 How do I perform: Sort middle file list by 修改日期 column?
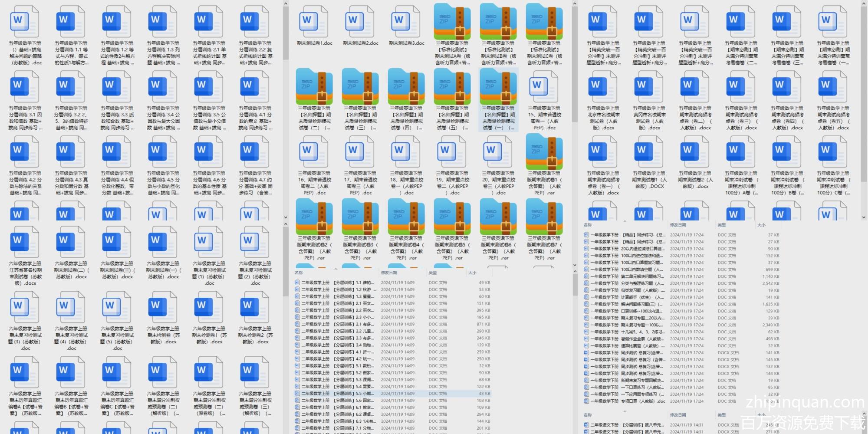pyautogui.click(x=389, y=273)
